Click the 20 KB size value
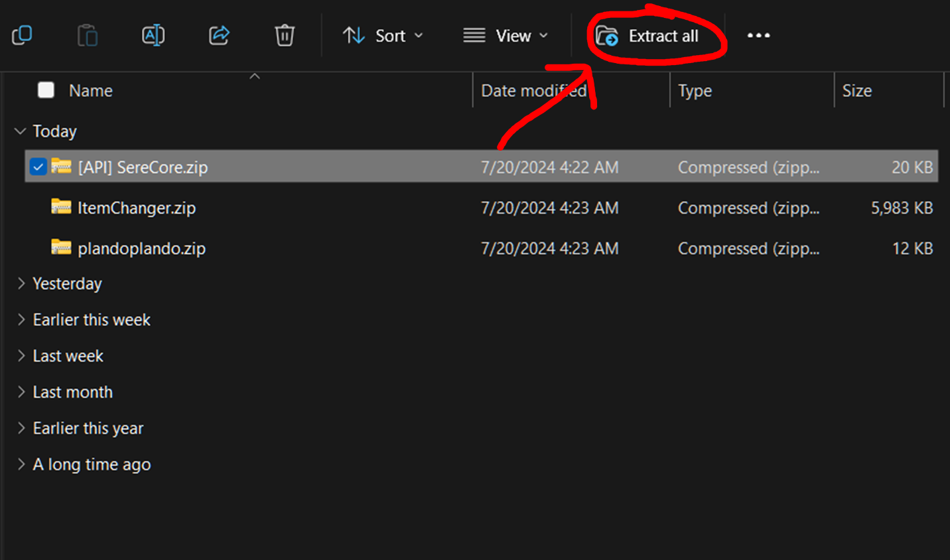The width and height of the screenshot is (950, 560). point(912,167)
